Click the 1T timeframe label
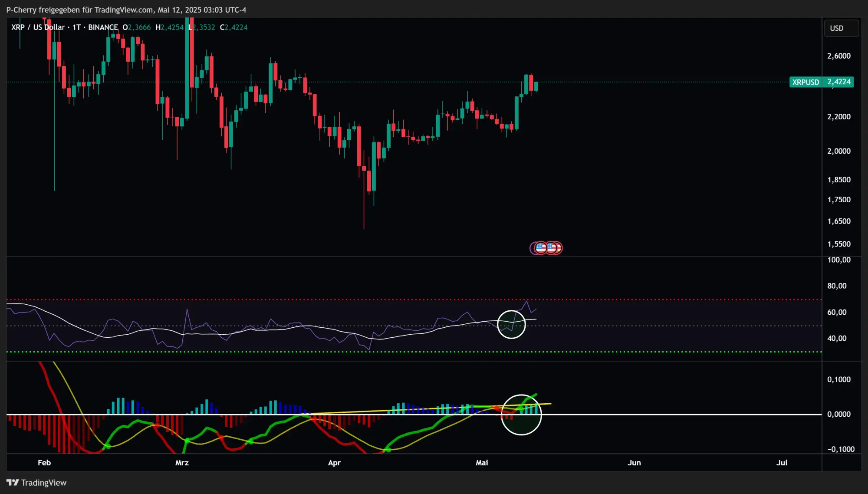 pyautogui.click(x=76, y=27)
